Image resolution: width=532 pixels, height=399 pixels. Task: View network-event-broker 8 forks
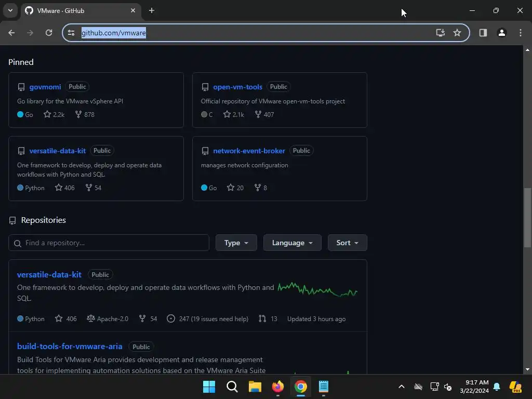261,188
